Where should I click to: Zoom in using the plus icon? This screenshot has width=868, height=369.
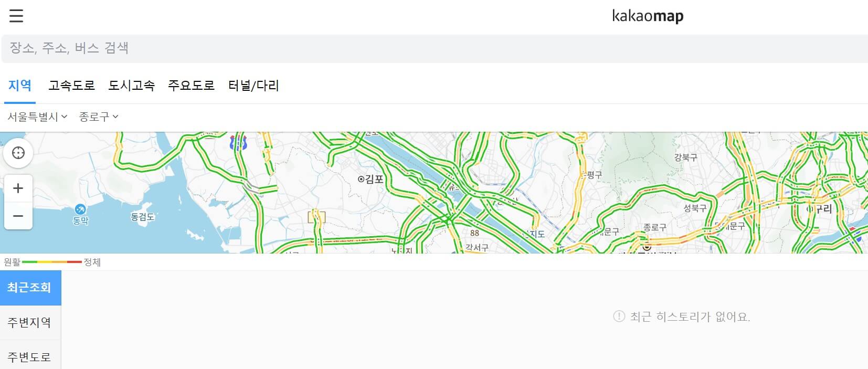18,187
